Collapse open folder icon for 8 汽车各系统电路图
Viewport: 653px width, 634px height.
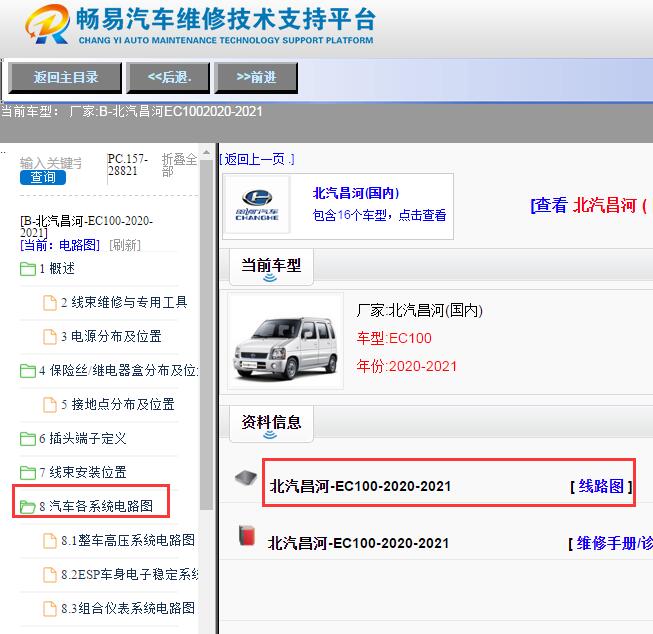click(28, 507)
